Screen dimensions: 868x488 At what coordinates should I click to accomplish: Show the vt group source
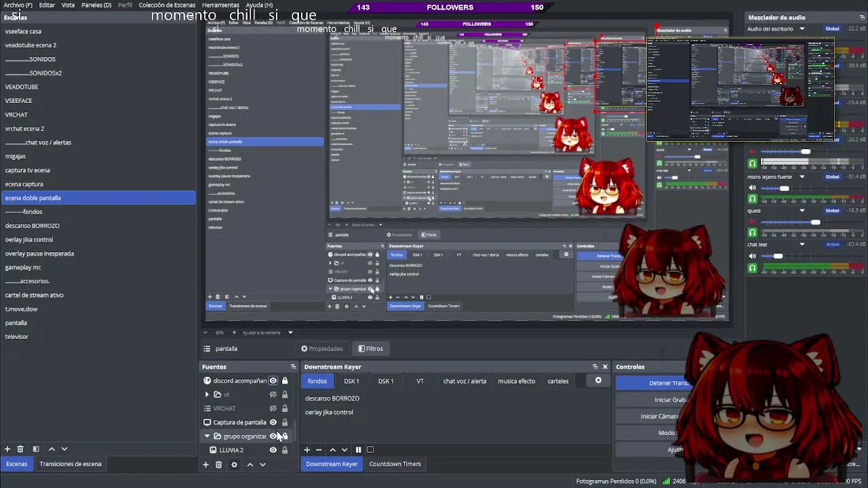pyautogui.click(x=273, y=394)
